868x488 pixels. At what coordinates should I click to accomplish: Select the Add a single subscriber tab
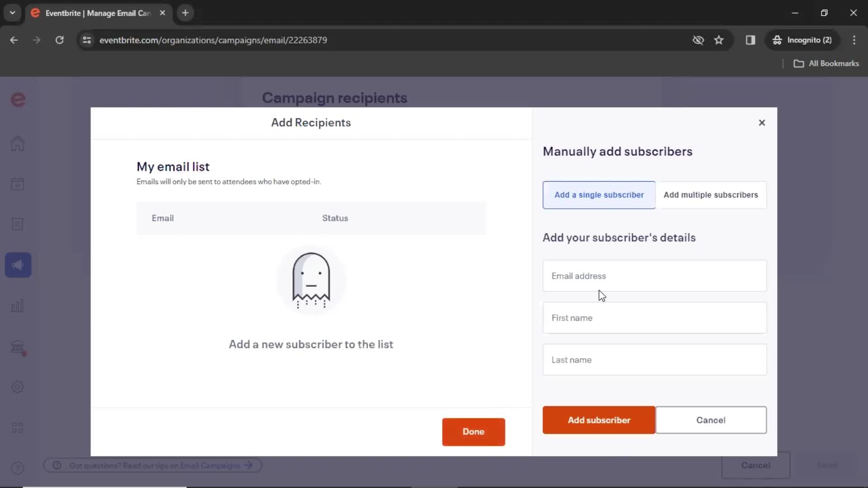pyautogui.click(x=599, y=195)
